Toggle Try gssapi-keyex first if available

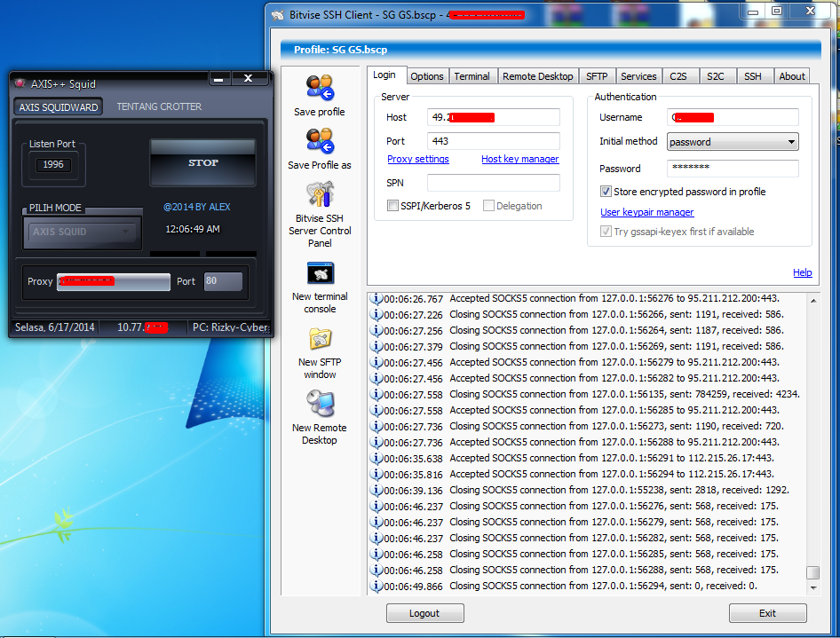tap(606, 232)
